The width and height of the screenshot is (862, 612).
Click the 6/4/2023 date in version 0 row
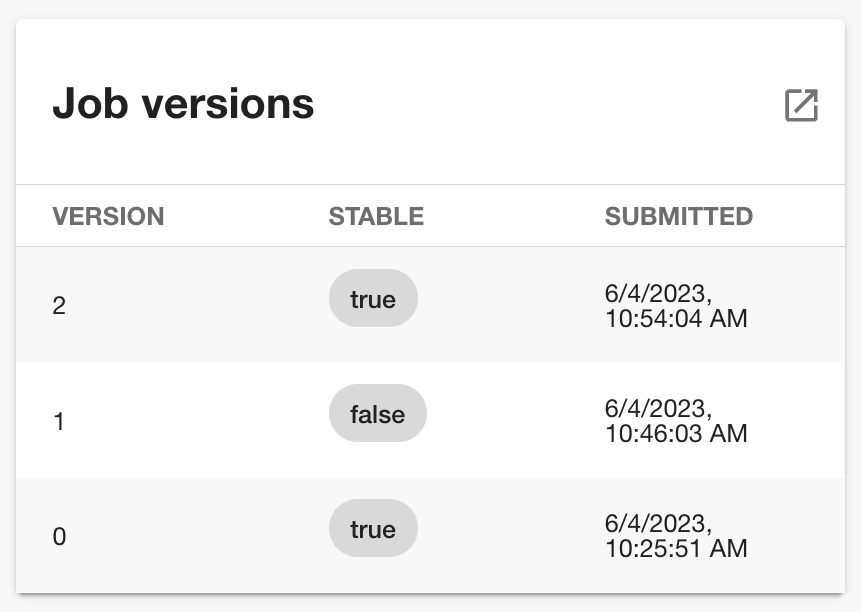[x=658, y=523]
